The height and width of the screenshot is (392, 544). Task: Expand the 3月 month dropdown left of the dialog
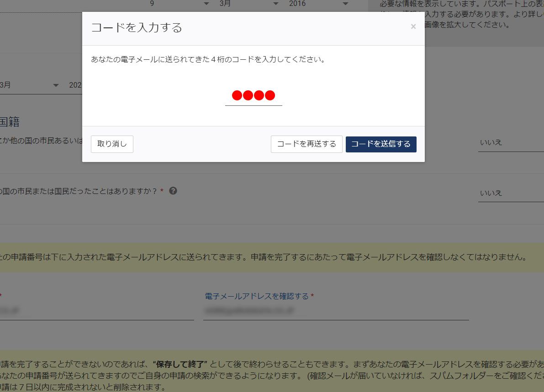click(30, 85)
